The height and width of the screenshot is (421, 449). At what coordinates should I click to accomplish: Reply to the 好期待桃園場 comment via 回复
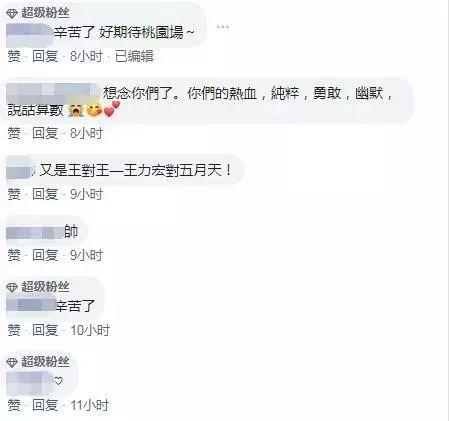tap(45, 56)
